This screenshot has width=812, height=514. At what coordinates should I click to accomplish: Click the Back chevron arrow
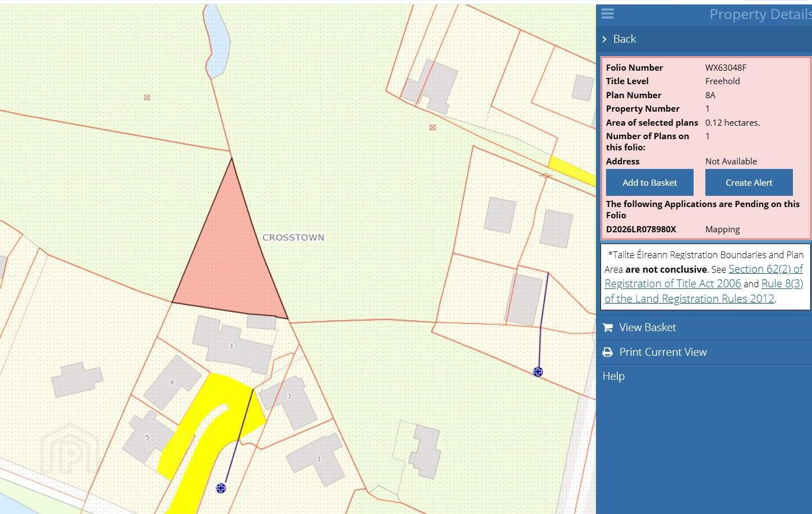604,39
